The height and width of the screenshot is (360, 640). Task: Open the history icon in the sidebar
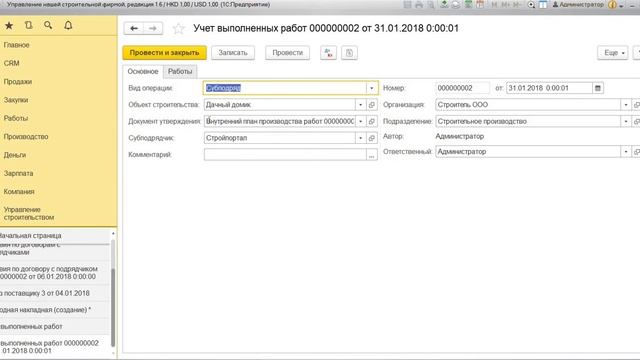(x=29, y=25)
